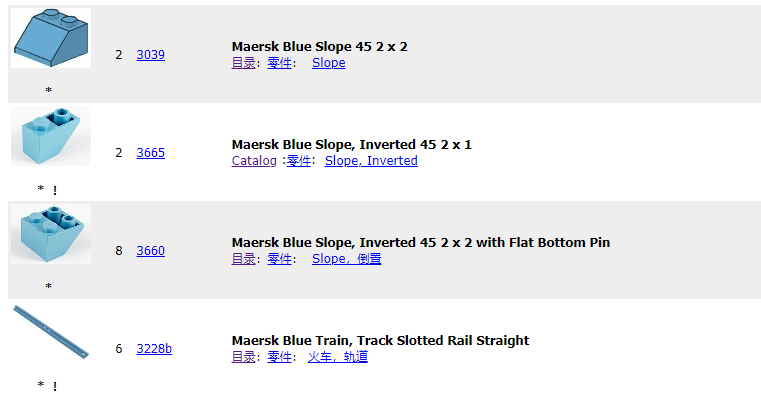Open the Slope 45 2 x 2 brick thumbnail
The height and width of the screenshot is (394, 761).
[x=51, y=38]
